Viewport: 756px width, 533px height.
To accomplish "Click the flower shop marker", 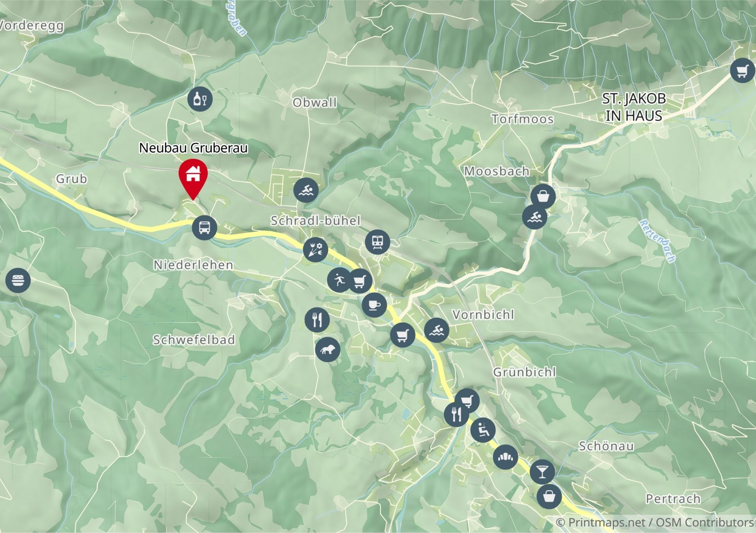I will 315,249.
